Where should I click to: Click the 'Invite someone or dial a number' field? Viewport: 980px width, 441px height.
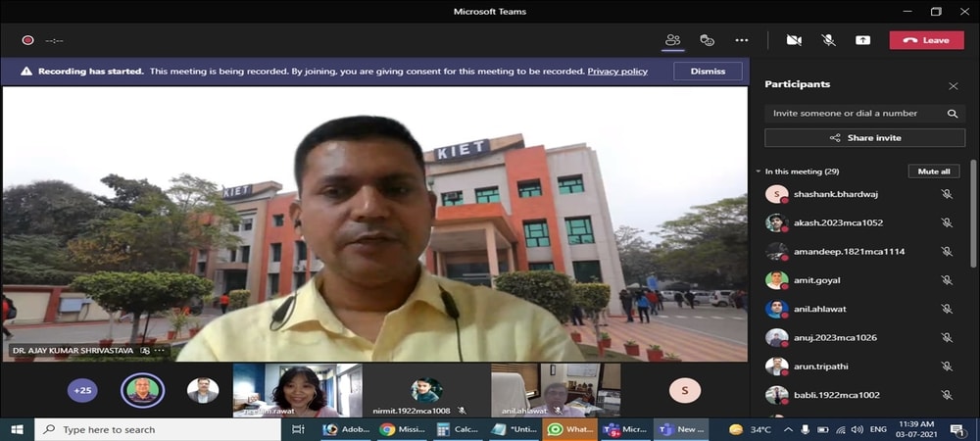click(853, 114)
